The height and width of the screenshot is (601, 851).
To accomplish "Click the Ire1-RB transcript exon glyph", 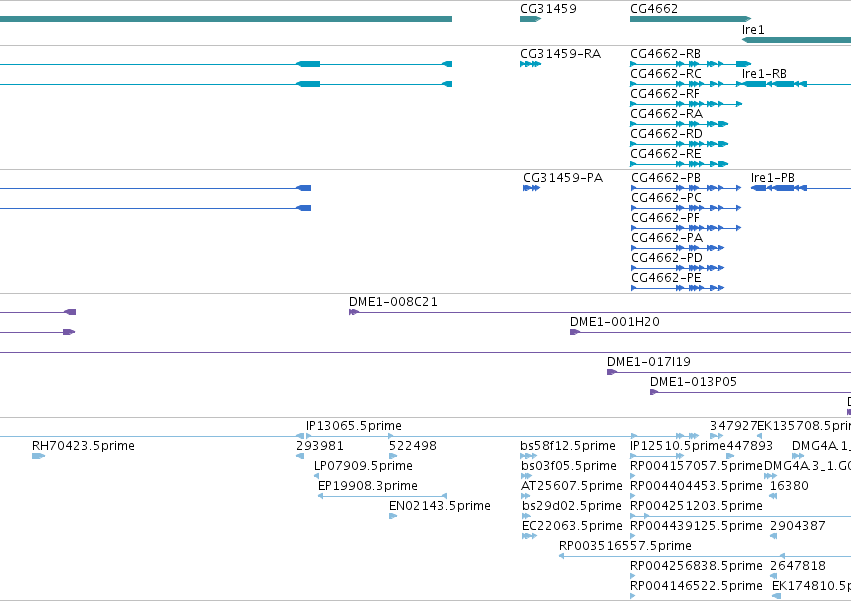I will (754, 84).
